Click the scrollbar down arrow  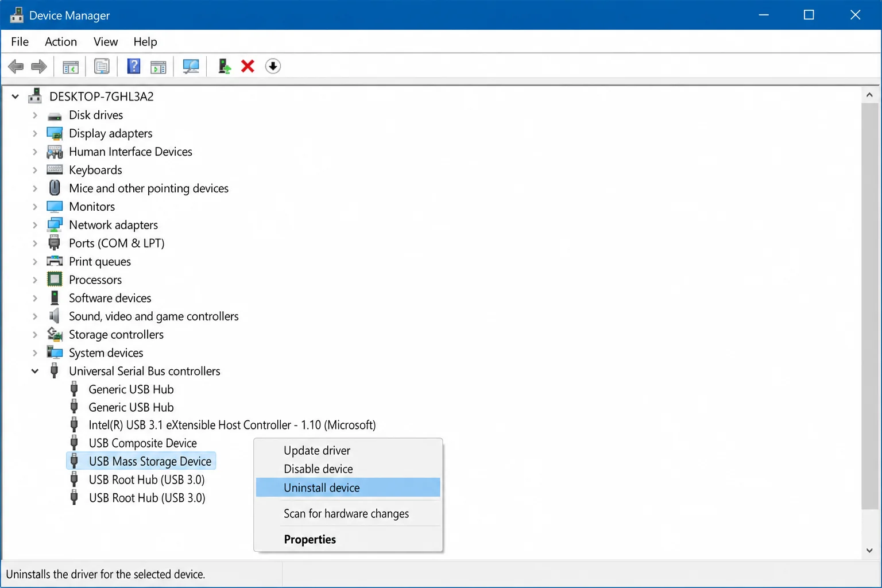point(869,550)
